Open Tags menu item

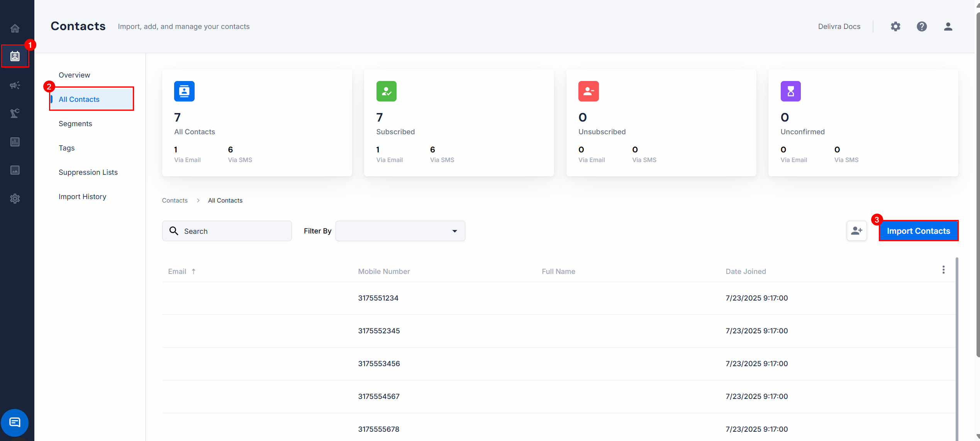[66, 148]
